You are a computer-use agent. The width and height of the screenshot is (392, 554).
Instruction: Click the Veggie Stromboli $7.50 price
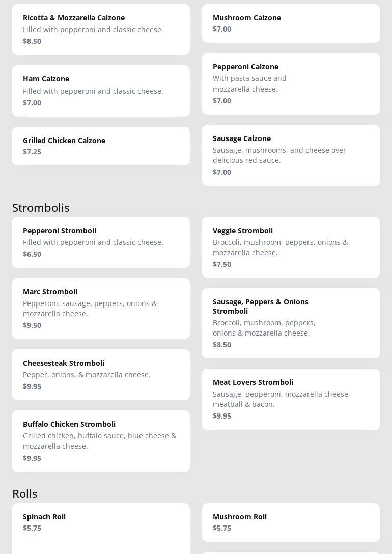(x=222, y=264)
